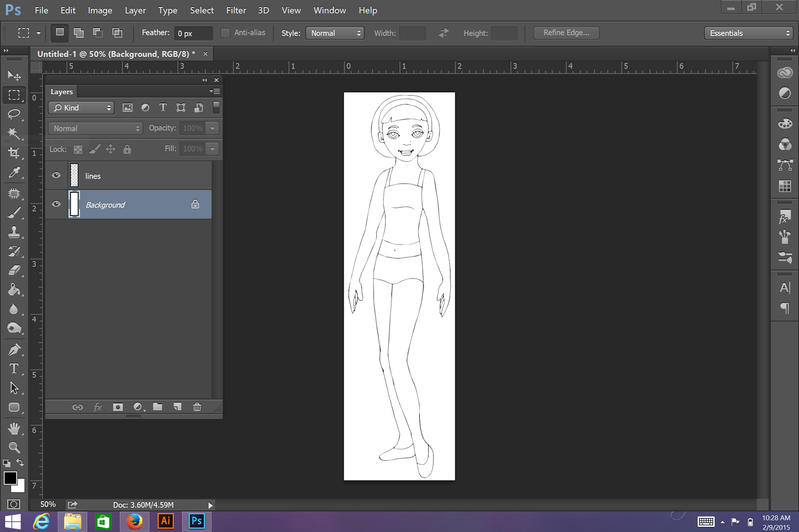Select the Eyedropper tool
The height and width of the screenshot is (532, 799).
14,173
